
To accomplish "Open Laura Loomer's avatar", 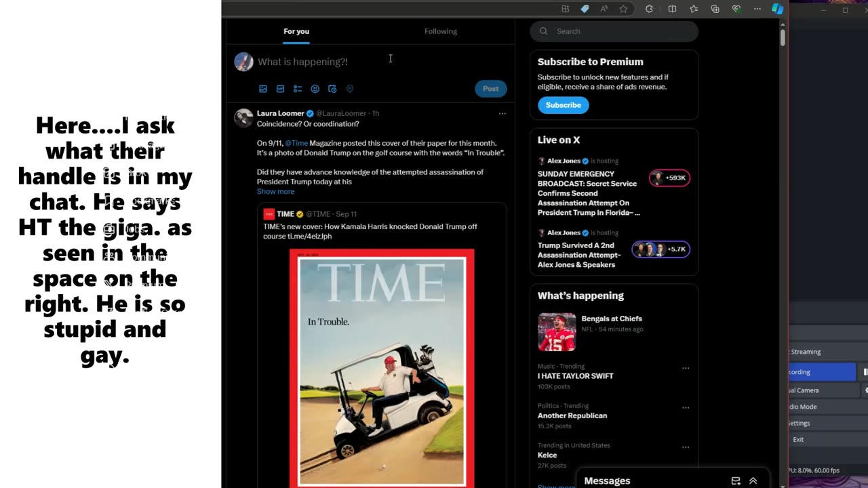I will tap(243, 118).
